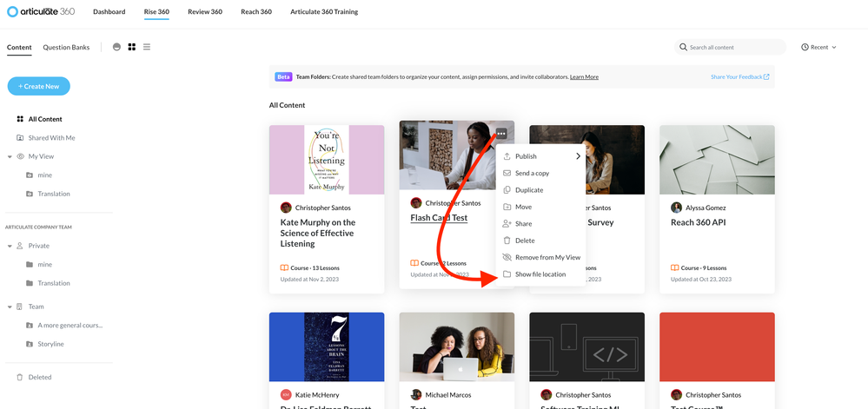Click the Share person-plus icon in menu

(x=507, y=223)
